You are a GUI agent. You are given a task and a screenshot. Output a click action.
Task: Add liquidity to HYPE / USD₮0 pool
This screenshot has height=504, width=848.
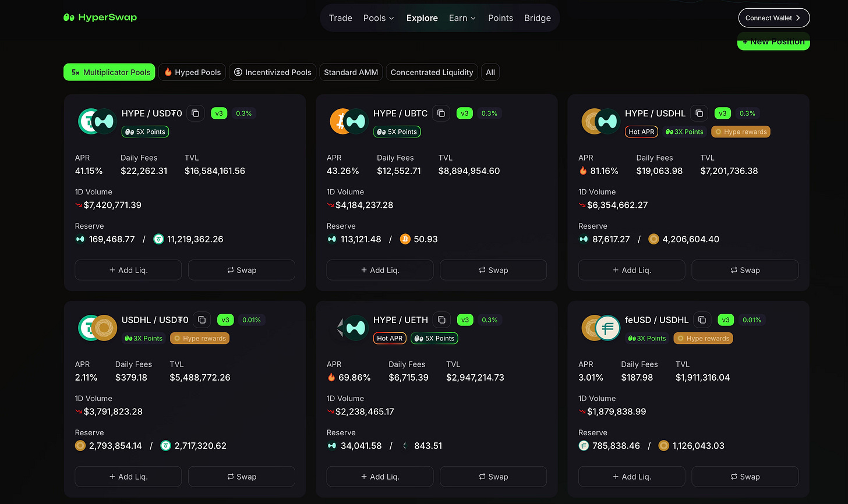point(128,270)
